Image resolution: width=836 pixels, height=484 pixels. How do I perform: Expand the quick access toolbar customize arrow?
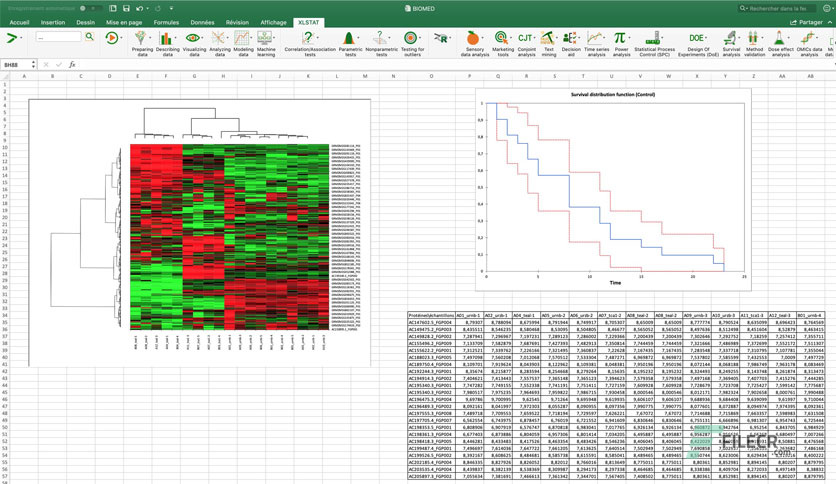click(x=171, y=9)
